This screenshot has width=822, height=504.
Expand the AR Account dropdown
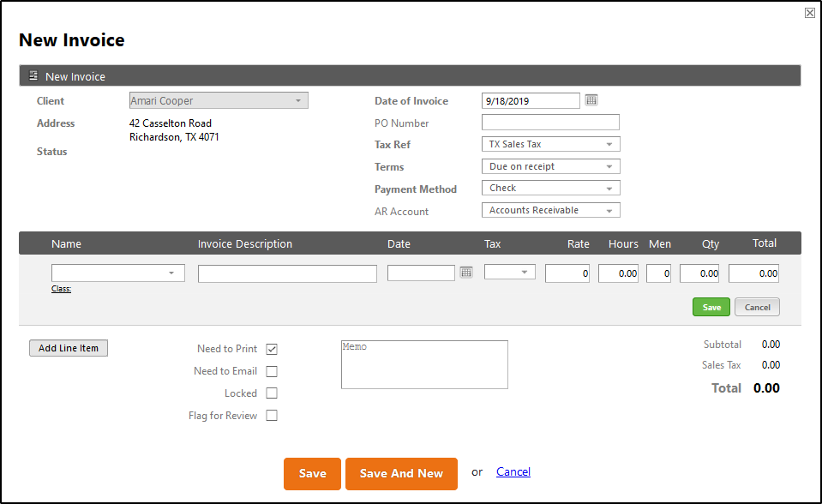pyautogui.click(x=611, y=210)
